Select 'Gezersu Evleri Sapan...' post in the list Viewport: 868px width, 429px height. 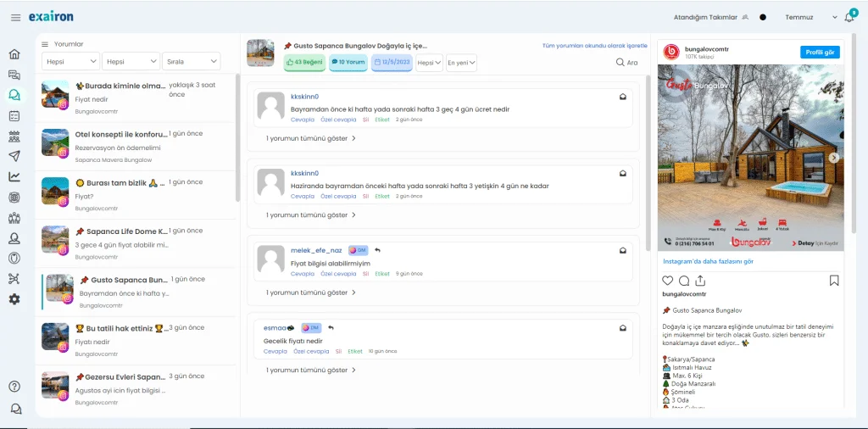pyautogui.click(x=136, y=389)
